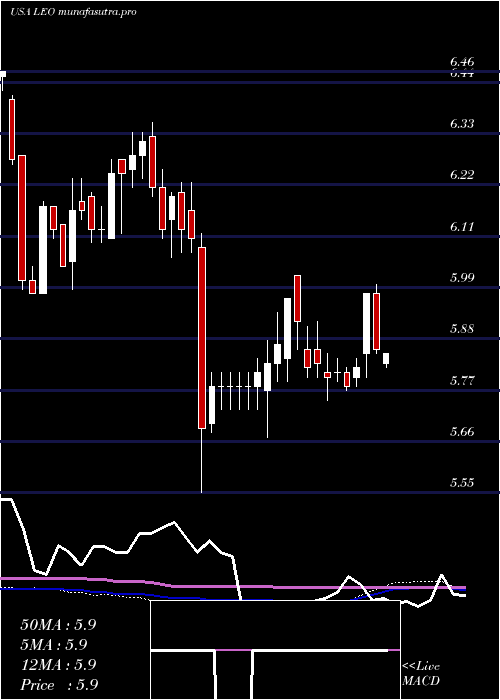Click the 'USA LEO munafasutra.pro' chart title

tap(73, 12)
